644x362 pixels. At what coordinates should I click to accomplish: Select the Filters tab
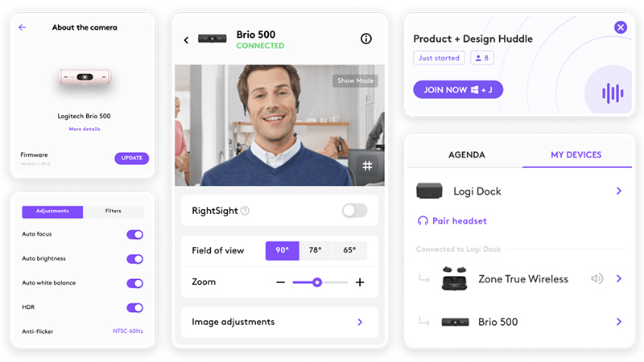tap(113, 211)
